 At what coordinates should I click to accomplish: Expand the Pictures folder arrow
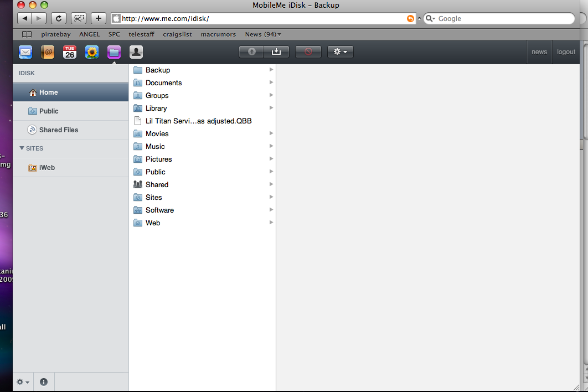(x=271, y=159)
